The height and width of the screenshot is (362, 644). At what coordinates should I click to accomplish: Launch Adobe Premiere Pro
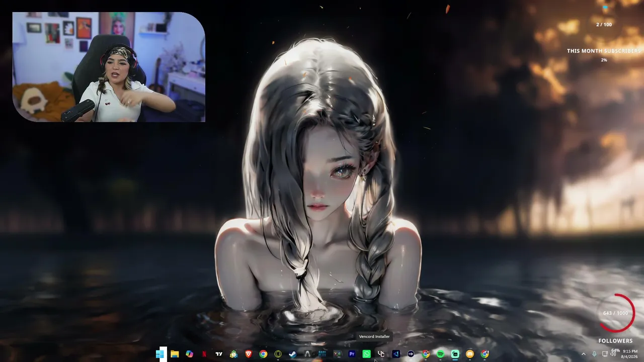352,354
